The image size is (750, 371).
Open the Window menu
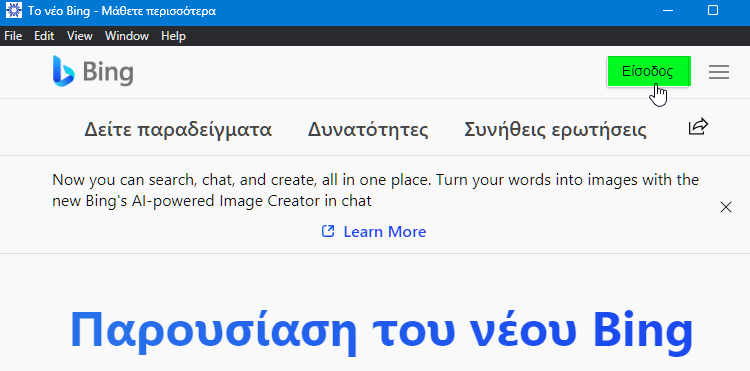click(x=127, y=36)
